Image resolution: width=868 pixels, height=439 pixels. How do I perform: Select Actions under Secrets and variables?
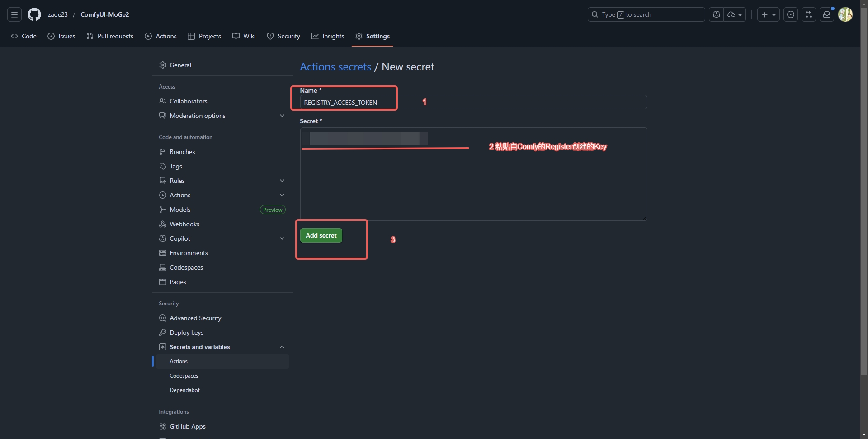point(222,361)
